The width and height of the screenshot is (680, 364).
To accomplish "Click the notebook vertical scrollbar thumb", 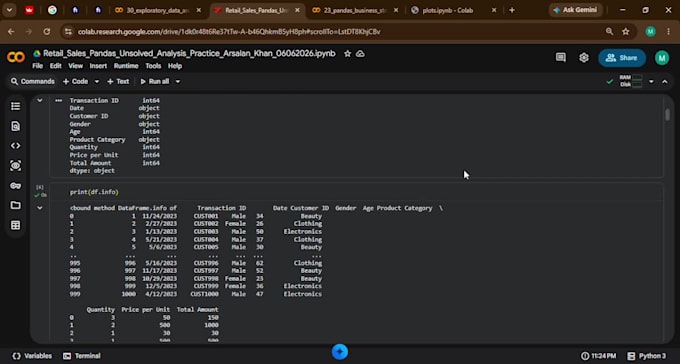I will 667,115.
